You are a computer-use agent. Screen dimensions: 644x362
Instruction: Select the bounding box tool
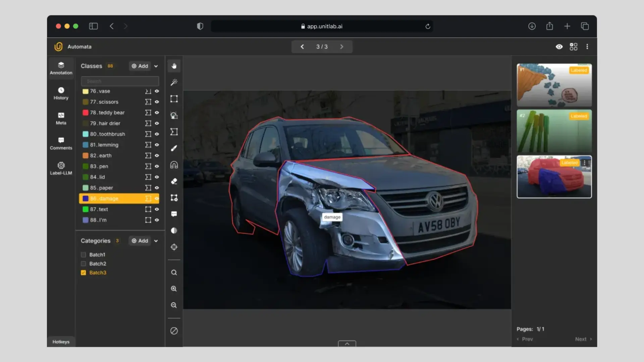[174, 99]
